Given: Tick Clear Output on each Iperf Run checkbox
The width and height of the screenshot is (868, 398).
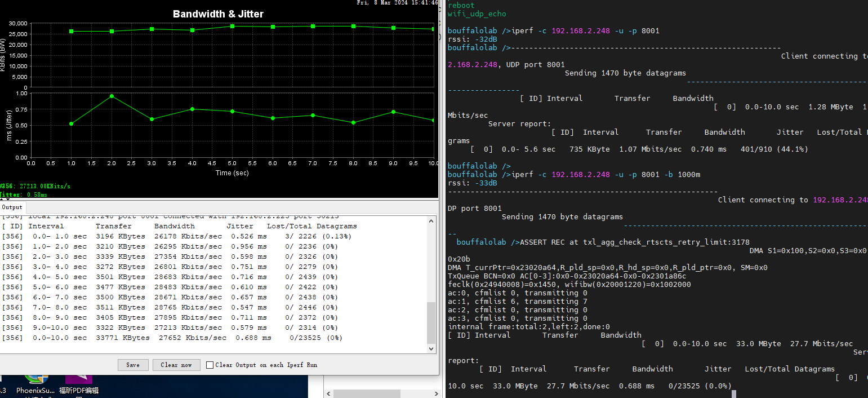Looking at the screenshot, I should [210, 365].
